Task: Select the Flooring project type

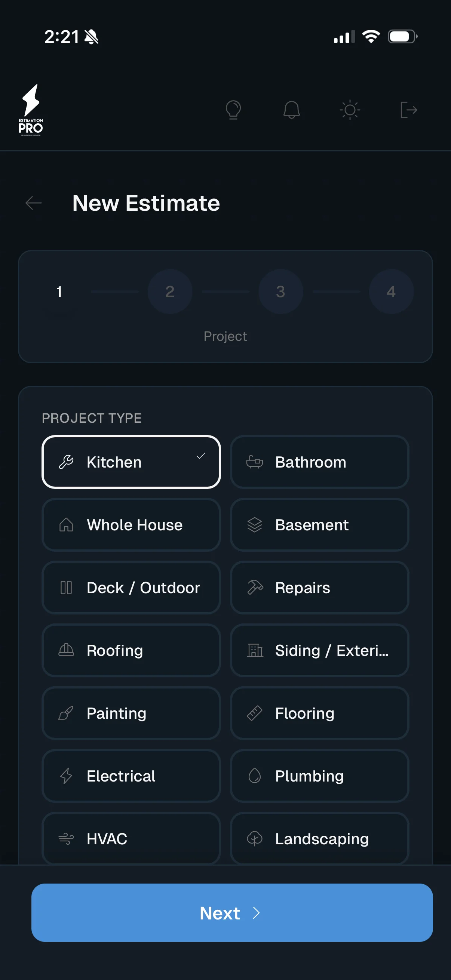Action: coord(319,713)
